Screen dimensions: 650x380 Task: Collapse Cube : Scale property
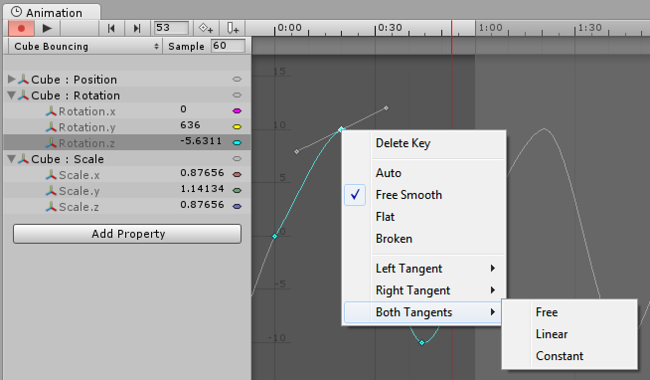point(12,159)
